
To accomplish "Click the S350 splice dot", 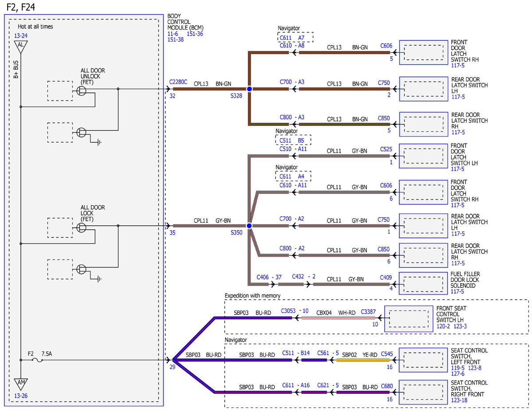I will point(249,226).
